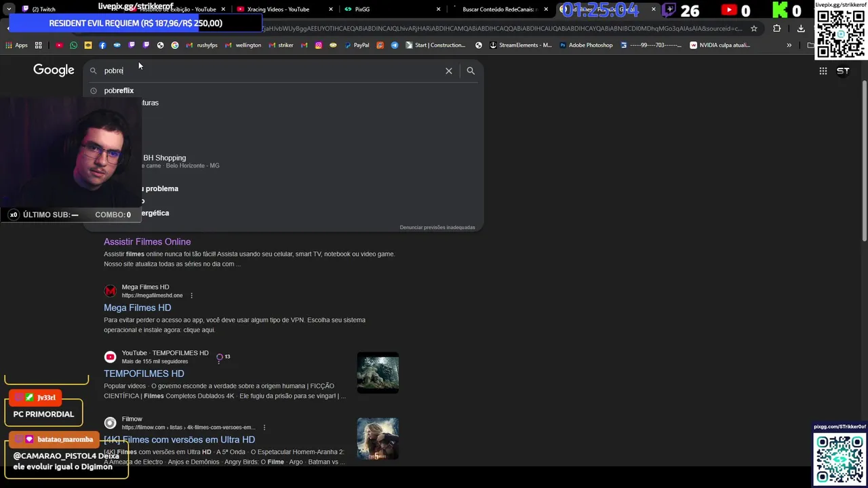Viewport: 868px width, 488px height.
Task: Open the Filmow result thumbnail
Action: tap(378, 439)
